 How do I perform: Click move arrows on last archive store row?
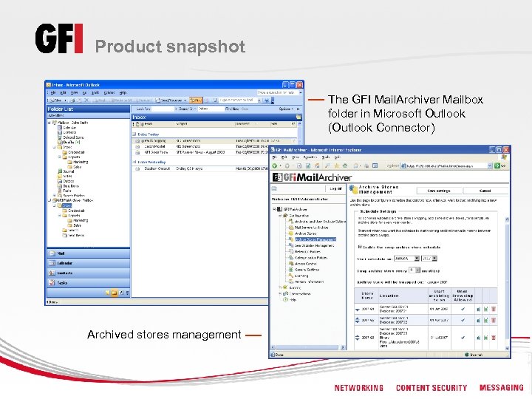point(358,338)
